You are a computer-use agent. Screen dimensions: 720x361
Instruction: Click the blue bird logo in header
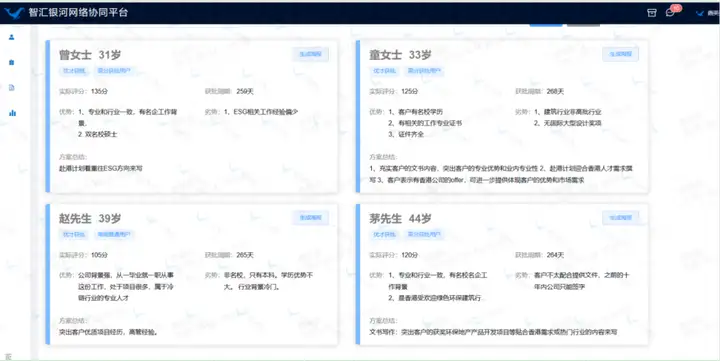14,13
